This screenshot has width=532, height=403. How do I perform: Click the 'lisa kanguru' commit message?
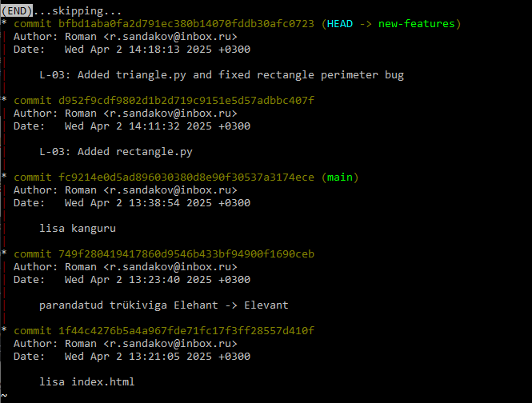point(78,229)
